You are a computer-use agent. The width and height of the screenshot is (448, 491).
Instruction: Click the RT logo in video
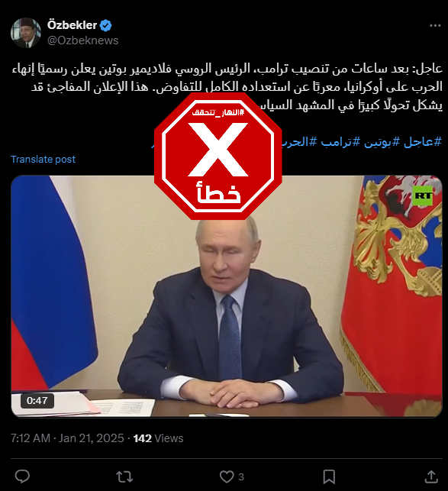pyautogui.click(x=422, y=195)
